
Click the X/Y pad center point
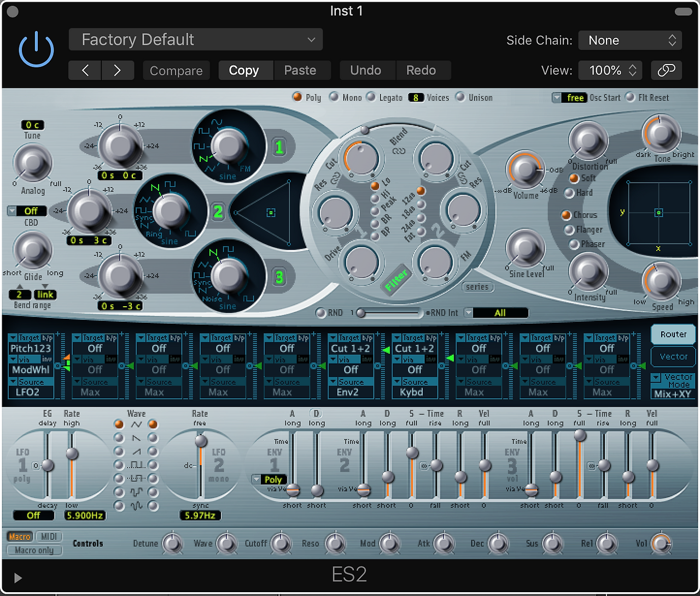[659, 212]
